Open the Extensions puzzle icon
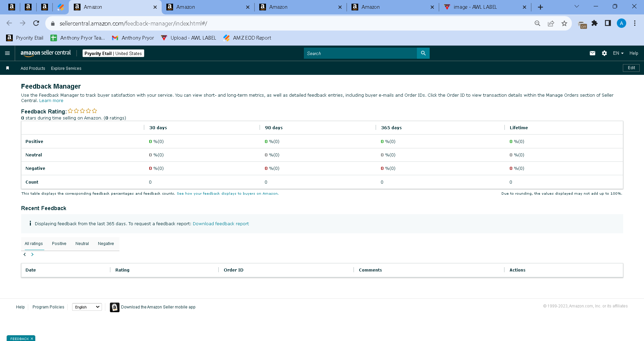The image size is (644, 341). coord(595,23)
